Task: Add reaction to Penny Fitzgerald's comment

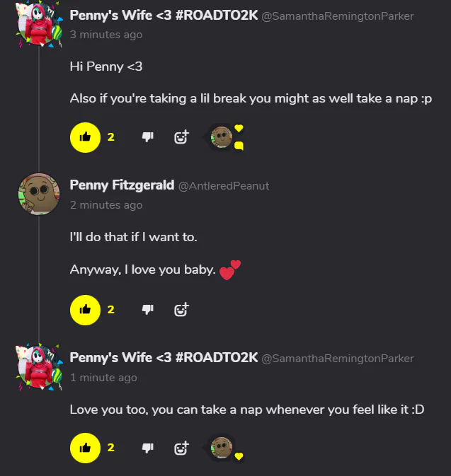Action: 181,309
